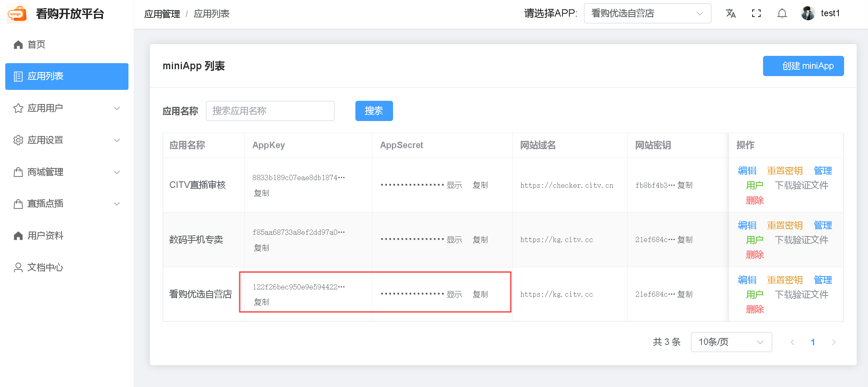Copy AppKey of 看购优选自营店

click(x=261, y=302)
